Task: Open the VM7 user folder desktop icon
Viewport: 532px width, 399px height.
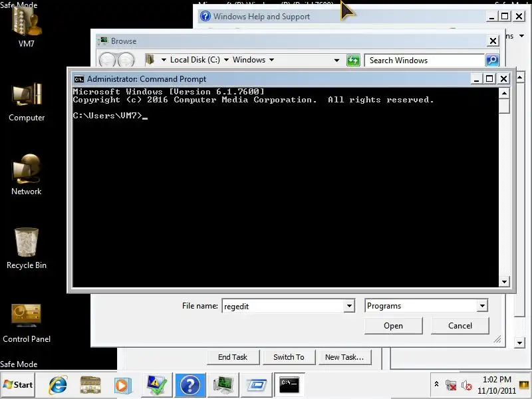Action: tap(27, 25)
